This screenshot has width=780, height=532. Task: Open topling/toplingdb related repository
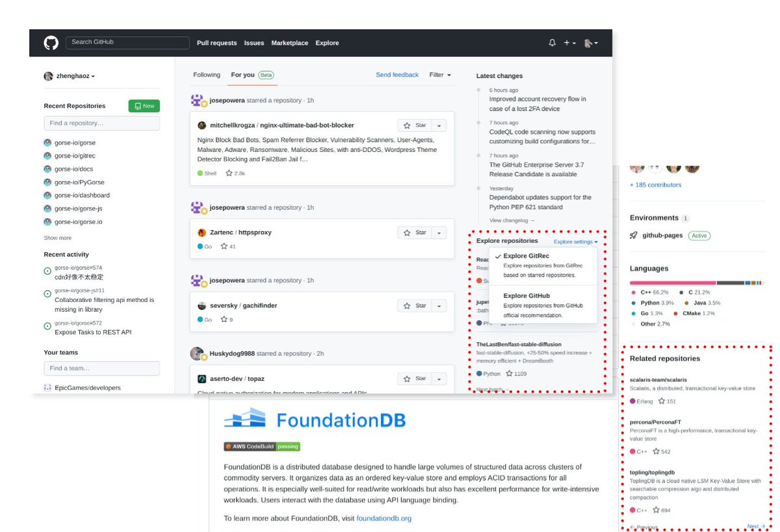click(653, 472)
